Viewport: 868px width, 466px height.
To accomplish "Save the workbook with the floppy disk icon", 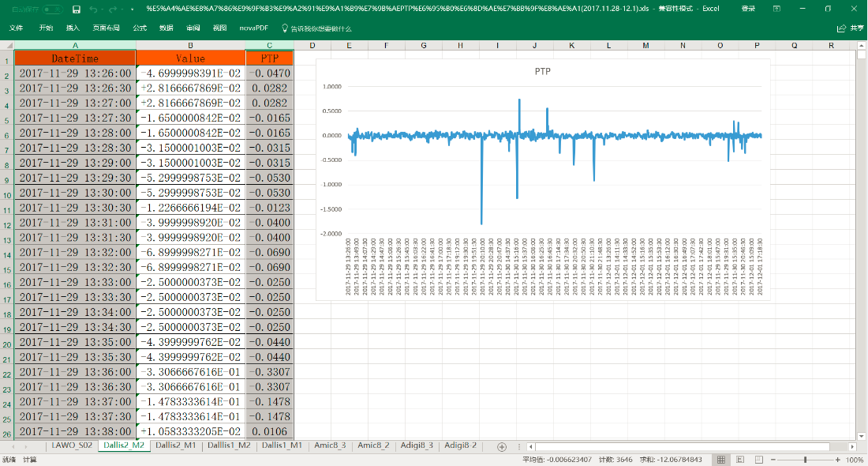I will click(x=77, y=9).
